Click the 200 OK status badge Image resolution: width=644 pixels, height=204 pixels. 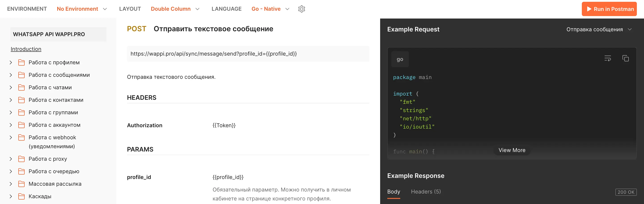[x=626, y=192]
